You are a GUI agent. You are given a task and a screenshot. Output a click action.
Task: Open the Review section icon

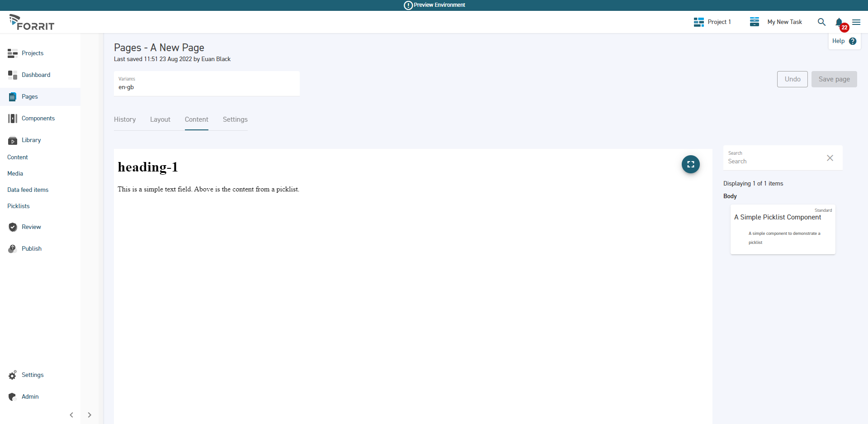coord(13,227)
